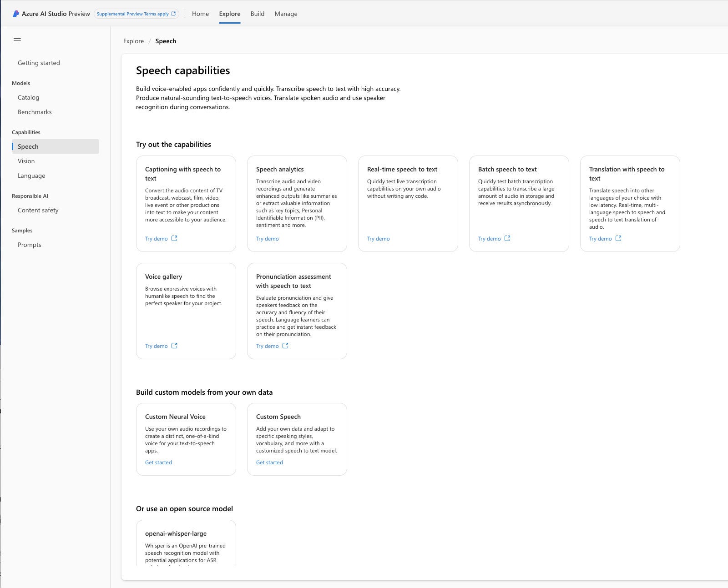Click Capabilities section label in sidebar

pos(26,132)
